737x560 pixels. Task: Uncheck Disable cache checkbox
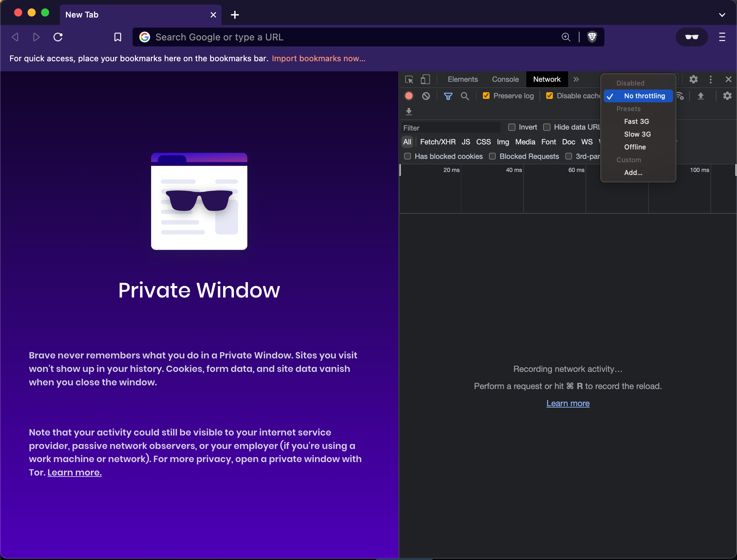tap(549, 96)
